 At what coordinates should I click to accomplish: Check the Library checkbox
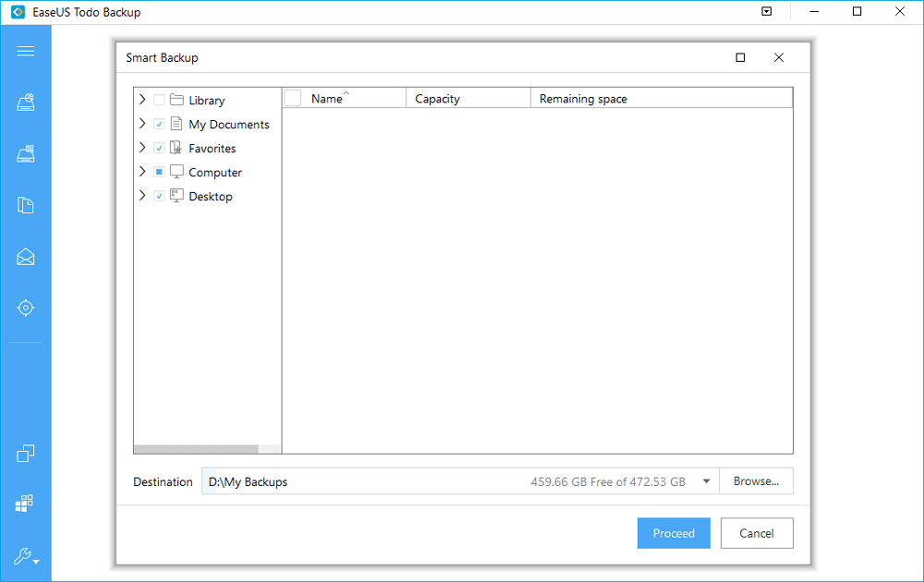(x=159, y=100)
